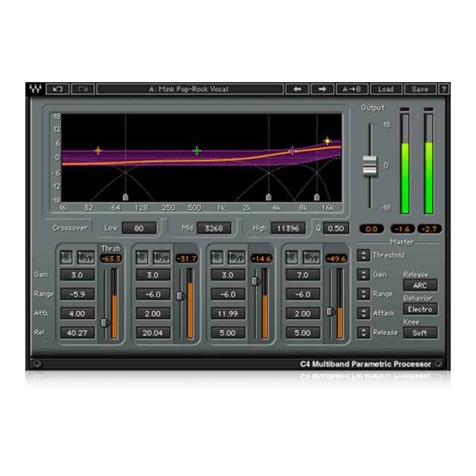Open help with the question mark button
Viewport: 476px width, 476px height.
pyautogui.click(x=443, y=89)
